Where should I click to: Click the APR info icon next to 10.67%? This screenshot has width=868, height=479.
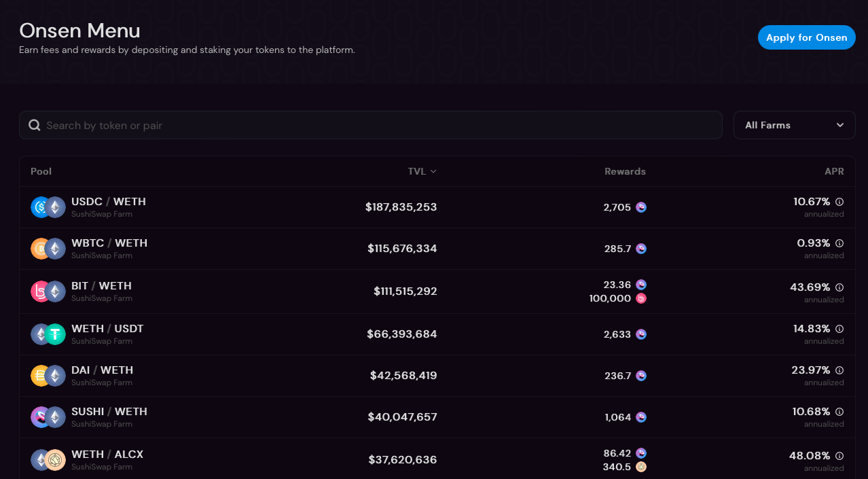(x=839, y=202)
